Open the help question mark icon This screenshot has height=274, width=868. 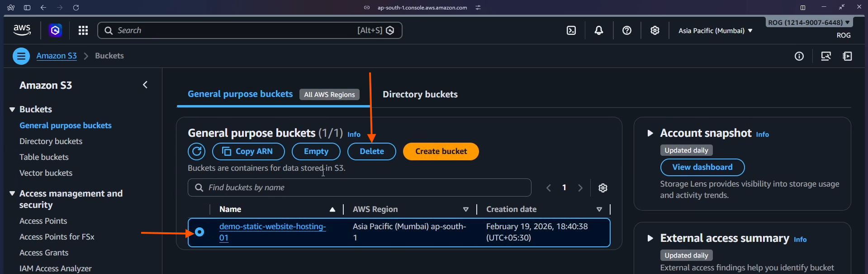(x=626, y=30)
